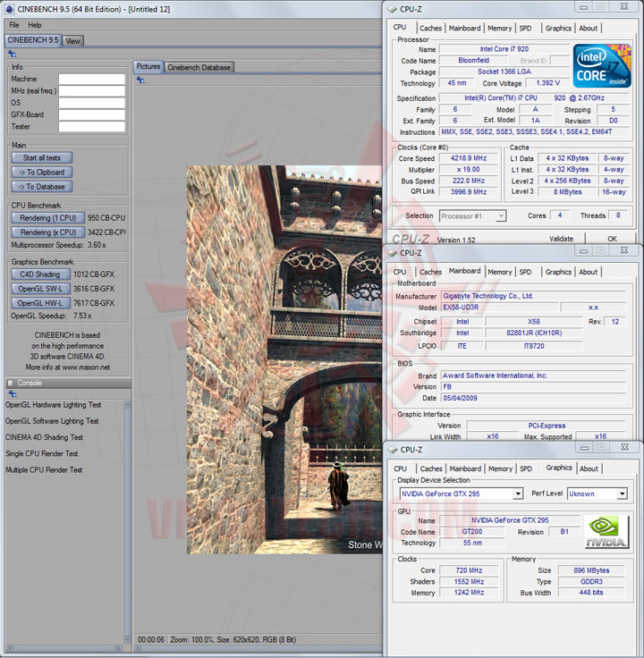Image resolution: width=644 pixels, height=658 pixels.
Task: Click the top CPU-Z window title icon
Action: tap(392, 9)
